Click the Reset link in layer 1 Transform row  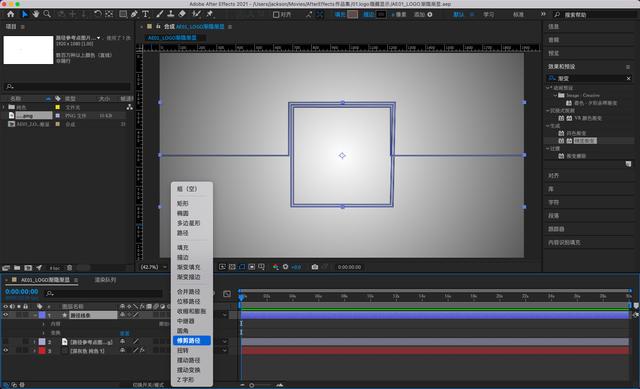(124, 333)
